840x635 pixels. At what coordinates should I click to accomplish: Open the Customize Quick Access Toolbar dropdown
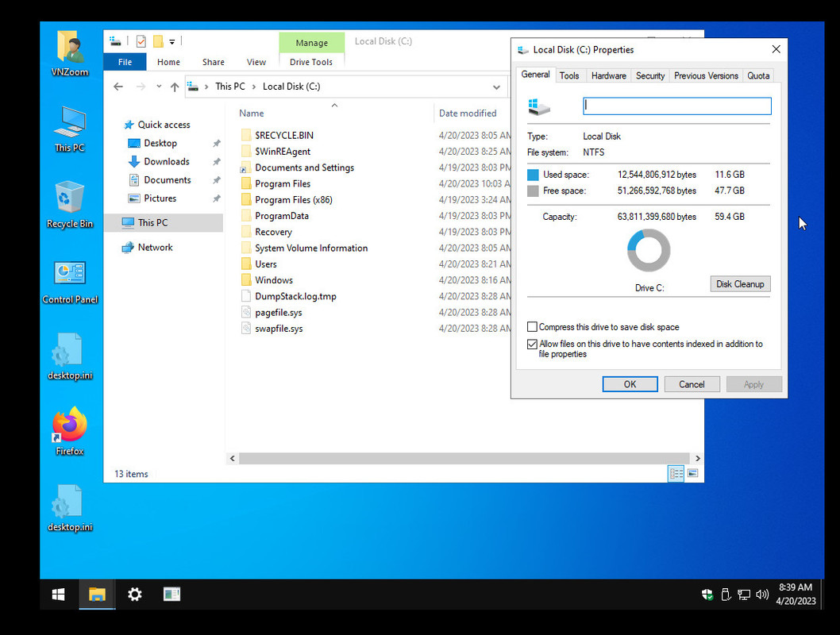(x=172, y=41)
